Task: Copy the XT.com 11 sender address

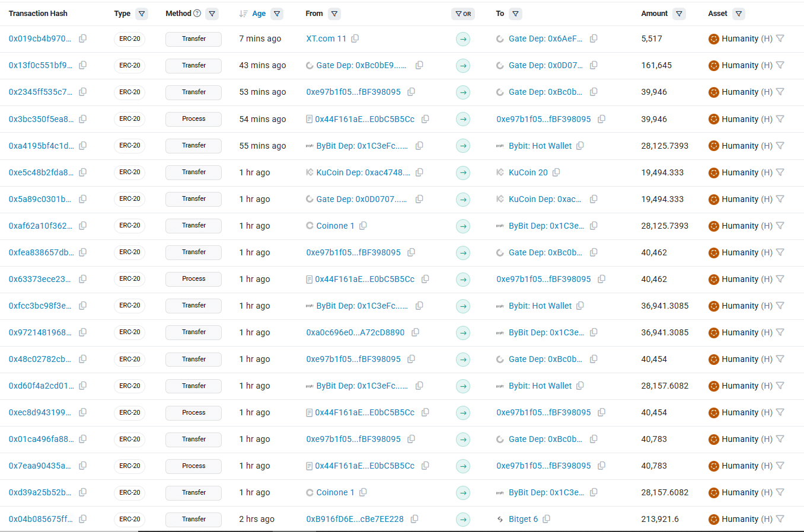Action: point(355,39)
